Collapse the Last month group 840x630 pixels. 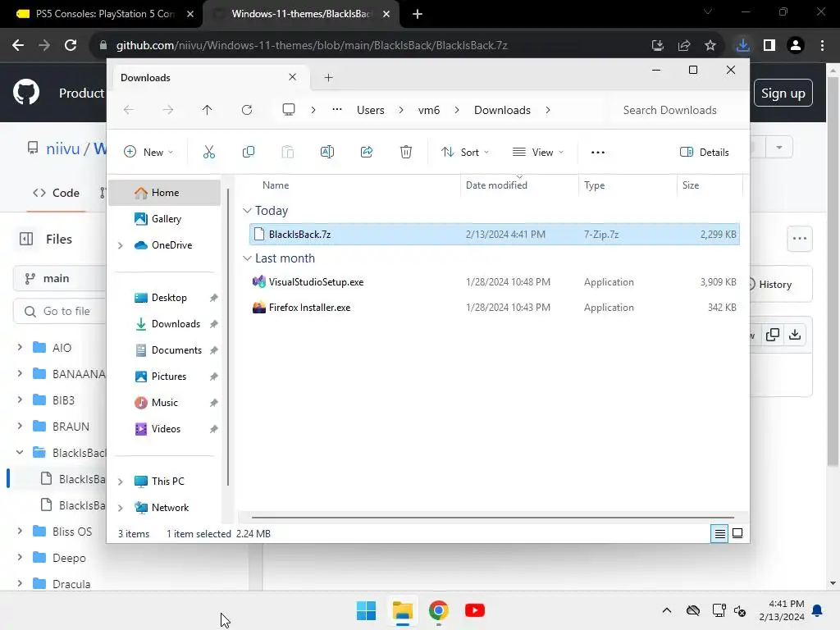[x=247, y=258]
